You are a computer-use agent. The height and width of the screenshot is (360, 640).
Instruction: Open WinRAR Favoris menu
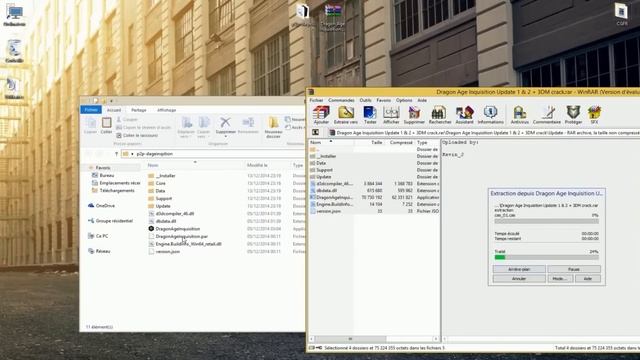point(384,100)
